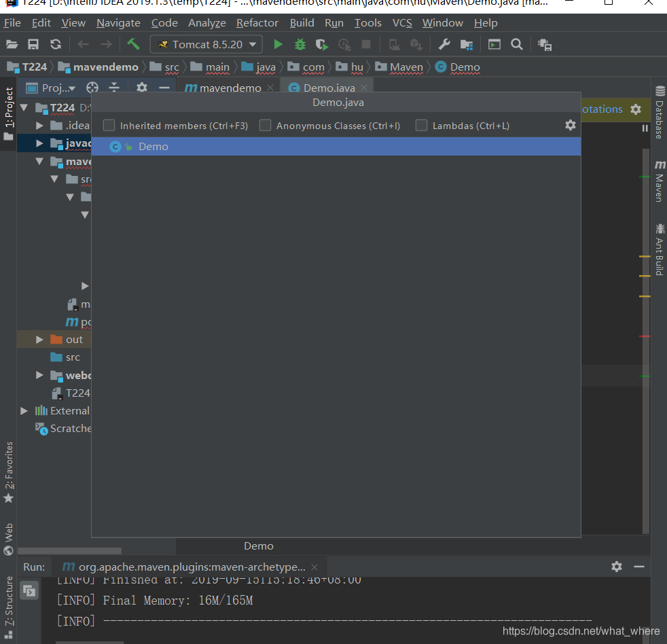Collapse the T224 root tree node
Viewport: 667px width, 644px height.
point(24,107)
